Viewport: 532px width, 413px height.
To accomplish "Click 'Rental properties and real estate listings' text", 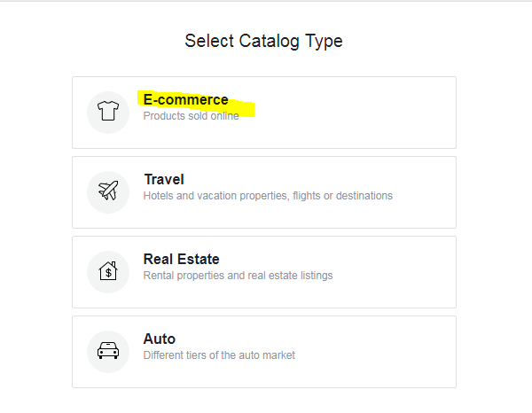I will click(238, 276).
